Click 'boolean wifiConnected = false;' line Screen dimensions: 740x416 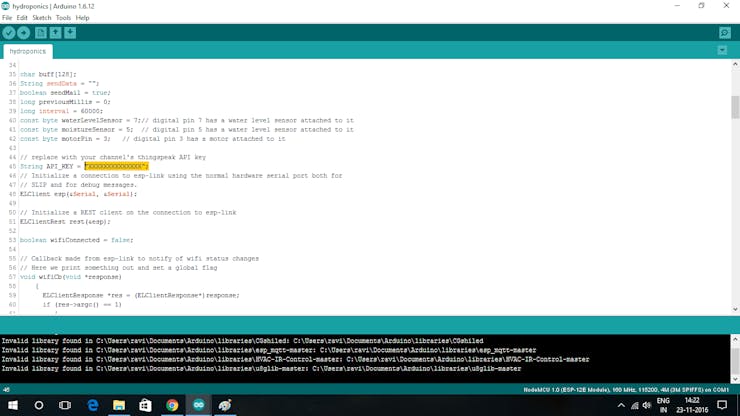pos(76,240)
